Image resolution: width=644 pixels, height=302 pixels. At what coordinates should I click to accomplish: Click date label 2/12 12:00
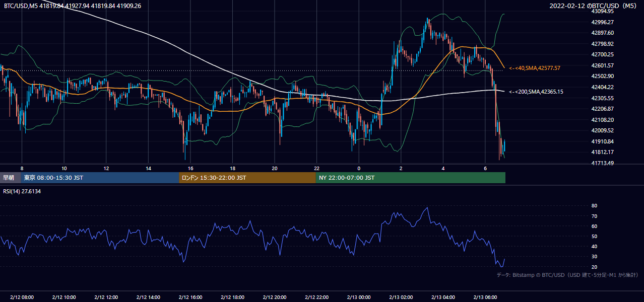tap(106, 297)
